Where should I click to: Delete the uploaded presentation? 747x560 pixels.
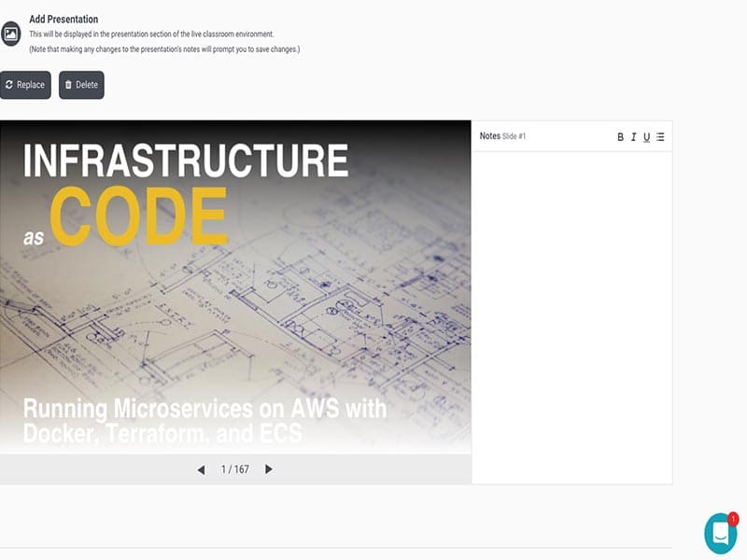point(81,85)
